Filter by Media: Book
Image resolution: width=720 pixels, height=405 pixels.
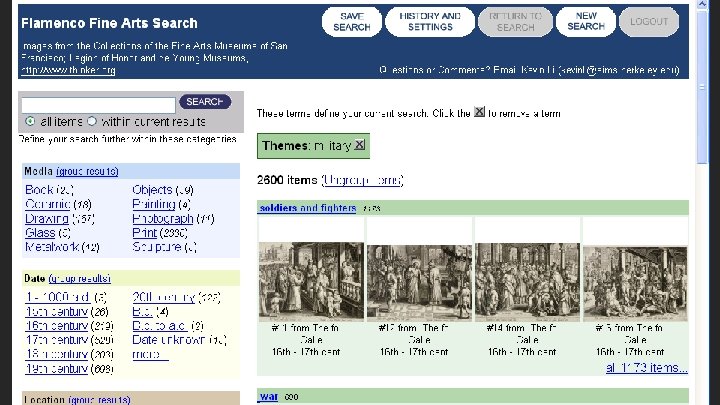39,190
